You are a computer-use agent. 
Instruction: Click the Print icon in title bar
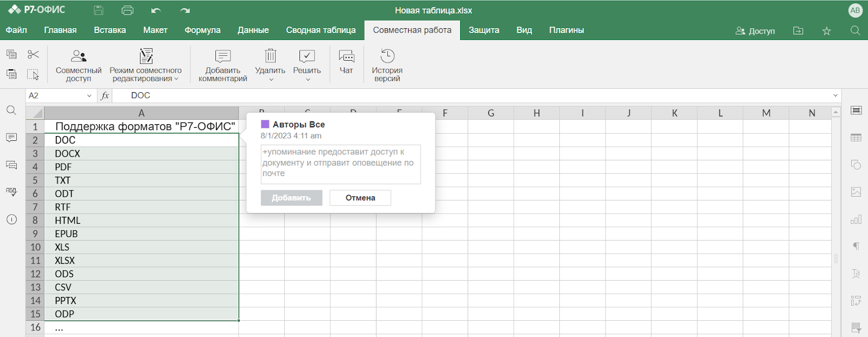pyautogui.click(x=127, y=10)
